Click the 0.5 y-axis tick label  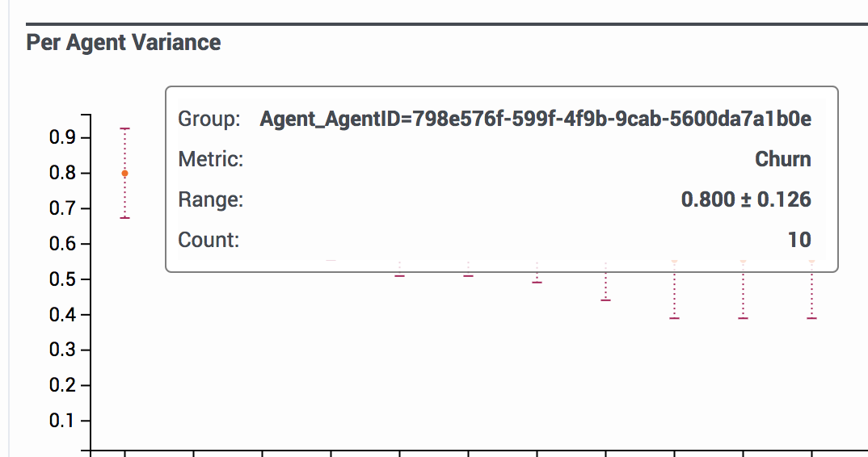[62, 279]
